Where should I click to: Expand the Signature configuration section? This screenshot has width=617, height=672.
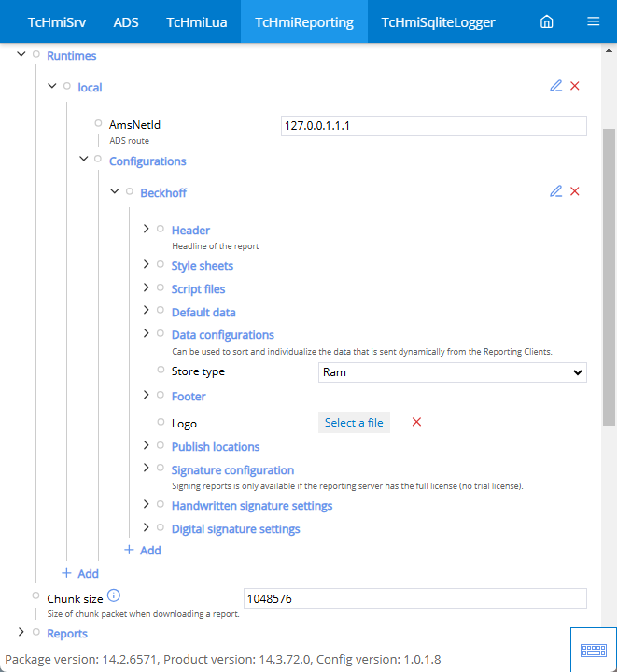pyautogui.click(x=147, y=468)
